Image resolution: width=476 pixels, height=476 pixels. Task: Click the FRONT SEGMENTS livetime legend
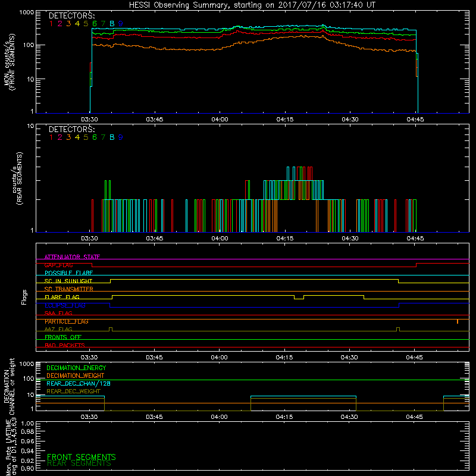point(82,457)
